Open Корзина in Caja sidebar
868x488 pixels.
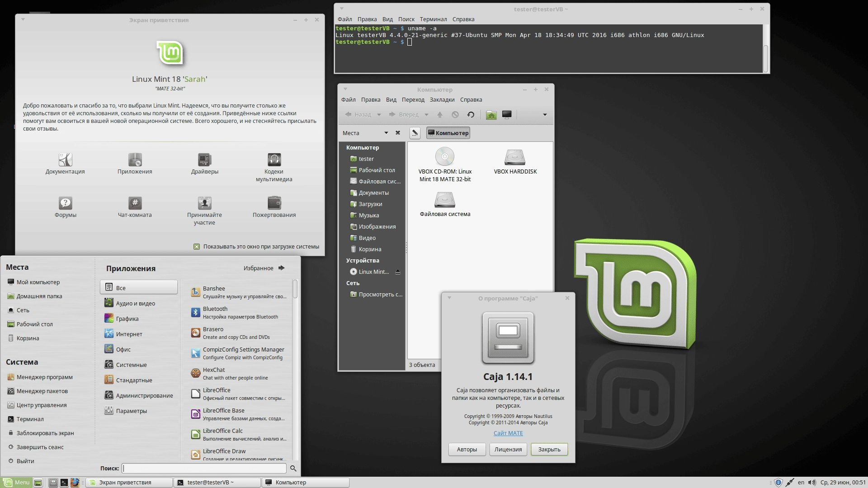[x=372, y=249]
